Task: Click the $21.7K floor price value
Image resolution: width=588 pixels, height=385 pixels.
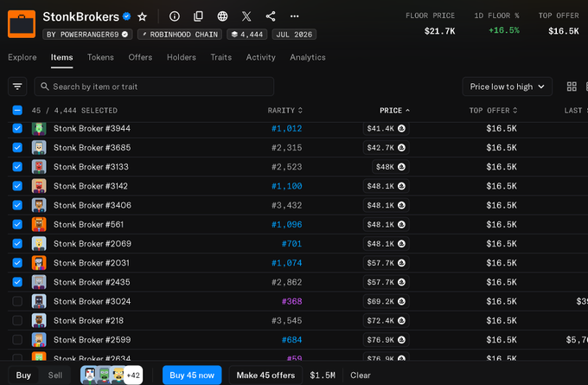Action: (439, 31)
